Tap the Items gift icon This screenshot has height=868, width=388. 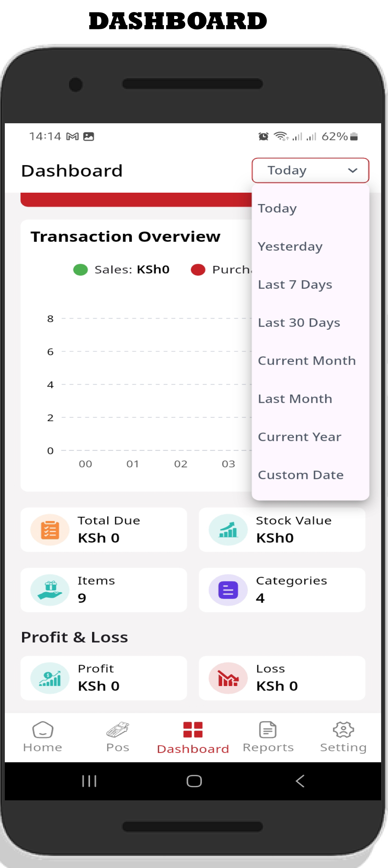click(50, 590)
